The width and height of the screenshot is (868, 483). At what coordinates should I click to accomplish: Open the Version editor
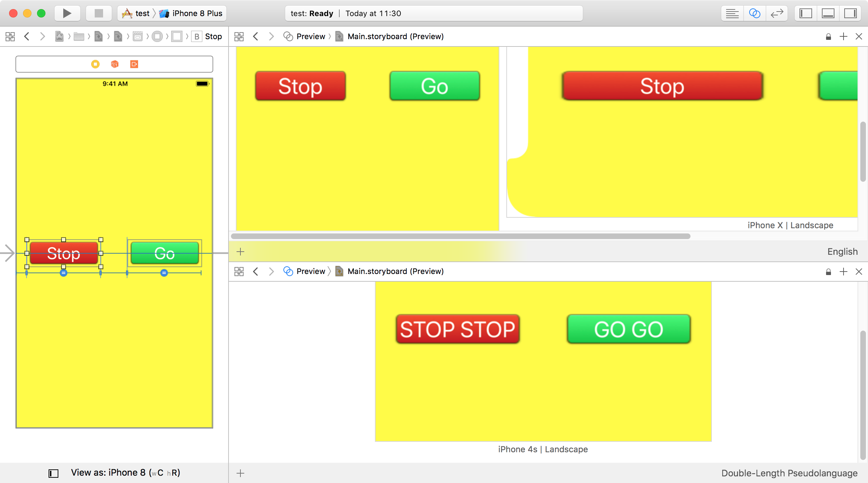[x=777, y=13]
